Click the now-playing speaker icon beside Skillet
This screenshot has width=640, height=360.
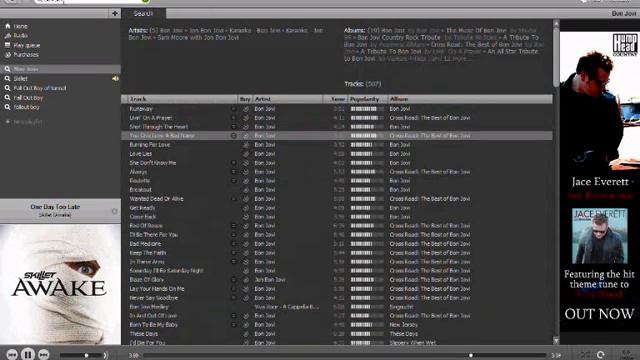[x=115, y=78]
